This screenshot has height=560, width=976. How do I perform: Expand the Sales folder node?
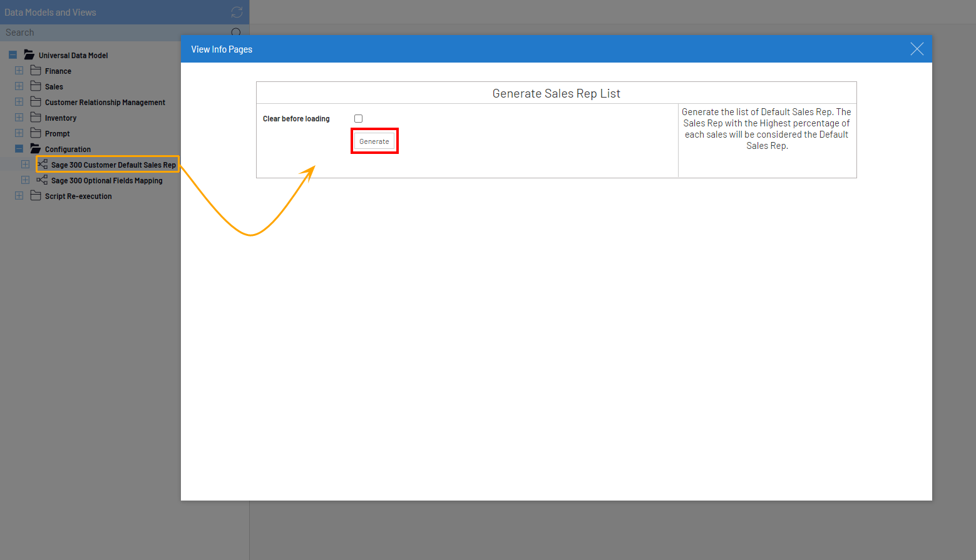click(x=19, y=86)
